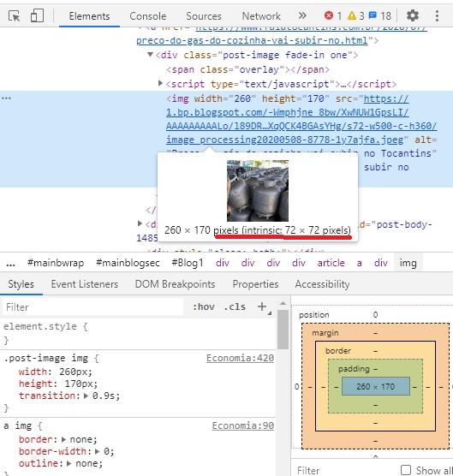
Task: Click the styles pane scrollbar thumb
Action: pyautogui.click(x=283, y=330)
